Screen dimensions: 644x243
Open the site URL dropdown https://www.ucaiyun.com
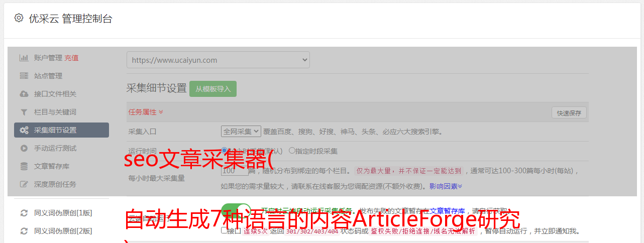coord(218,60)
